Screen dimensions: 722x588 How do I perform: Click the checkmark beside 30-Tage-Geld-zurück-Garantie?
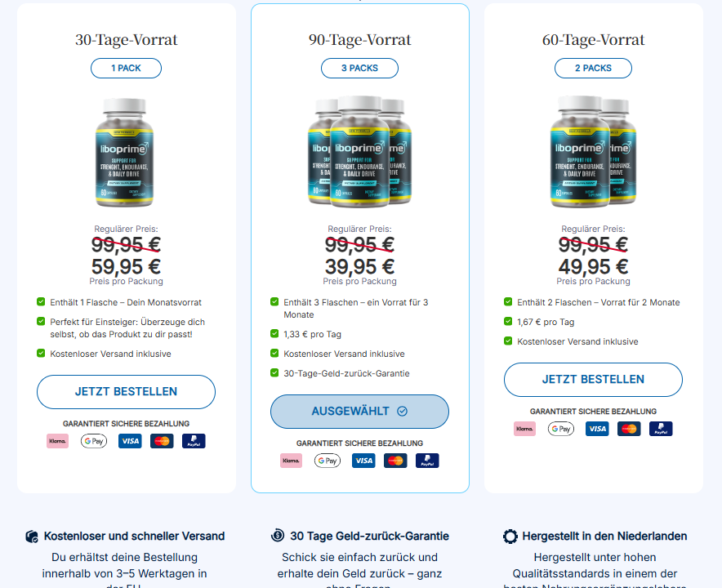point(274,372)
